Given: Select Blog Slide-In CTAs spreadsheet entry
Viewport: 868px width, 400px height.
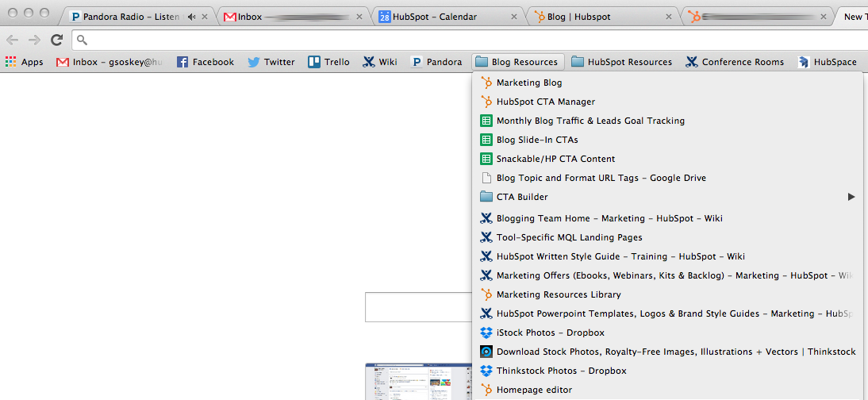Looking at the screenshot, I should 536,140.
